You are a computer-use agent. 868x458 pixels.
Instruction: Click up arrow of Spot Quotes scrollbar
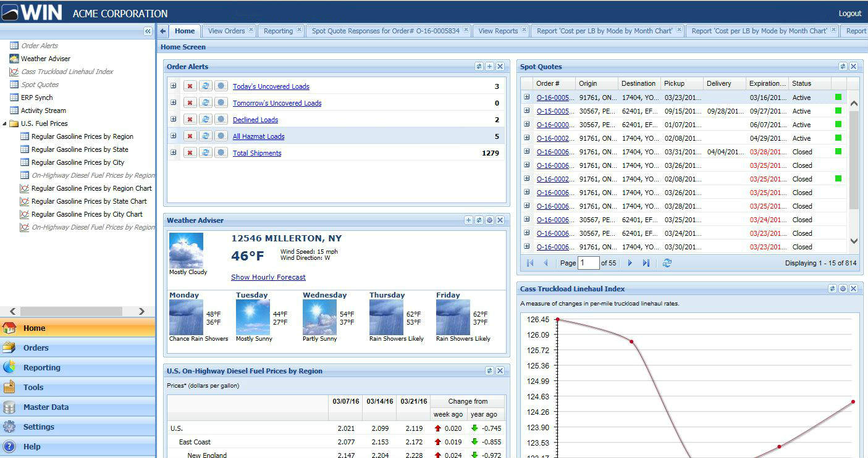(854, 104)
